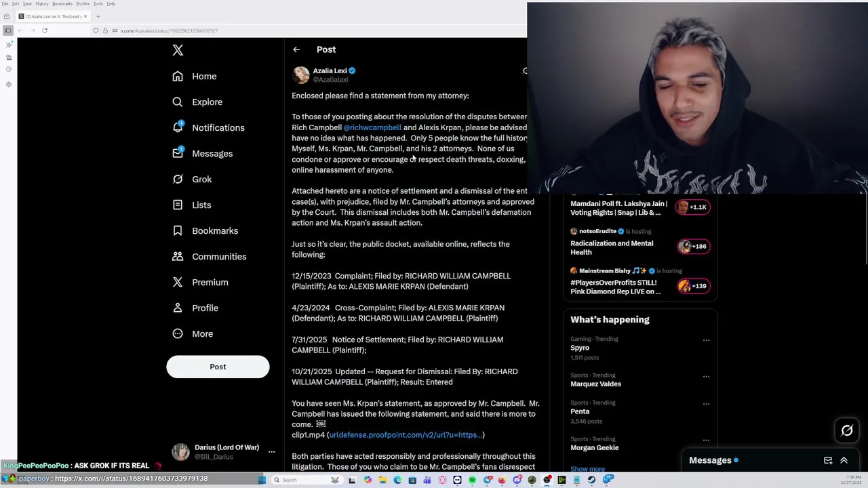Open the Windows Start menu
This screenshot has height=488, width=868.
262,480
